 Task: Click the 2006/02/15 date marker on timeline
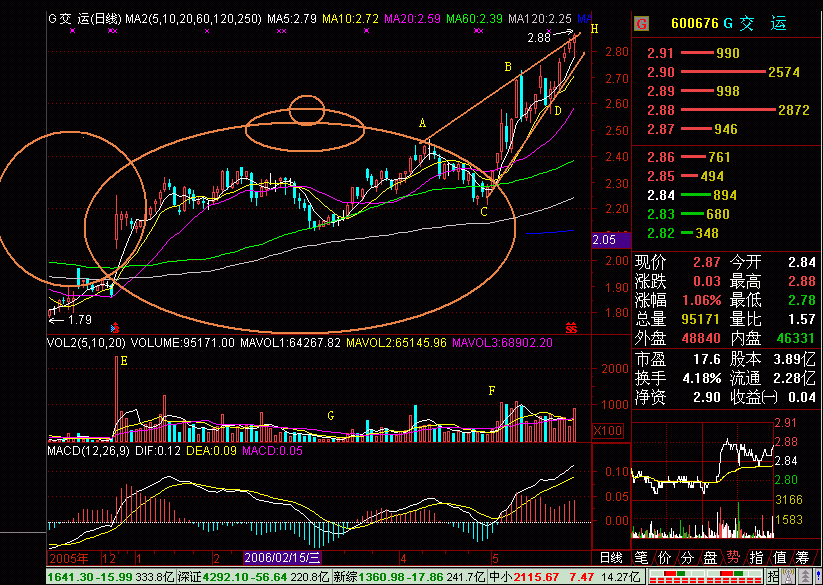click(283, 557)
